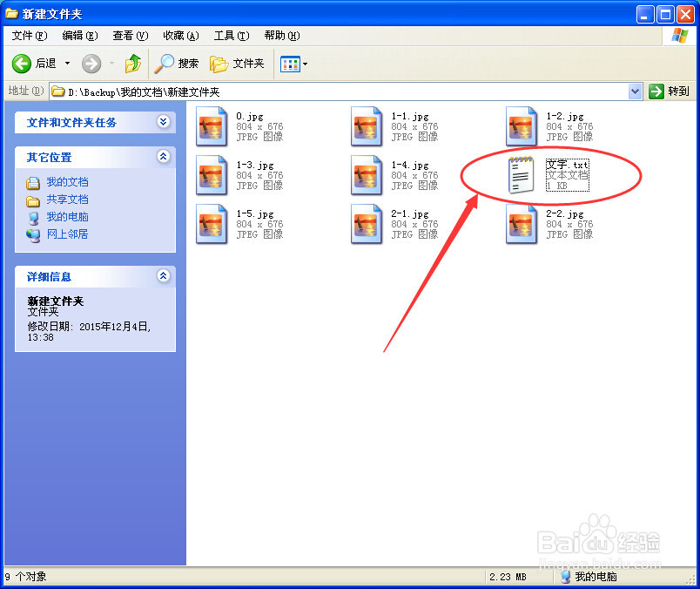
Task: Select the 0.jpg image icon
Action: point(212,126)
